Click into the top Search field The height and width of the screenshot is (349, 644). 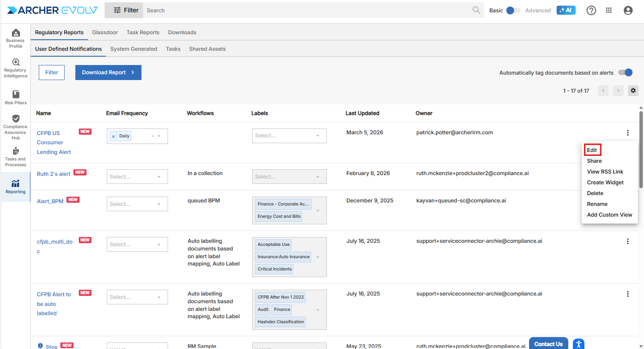[x=308, y=10]
